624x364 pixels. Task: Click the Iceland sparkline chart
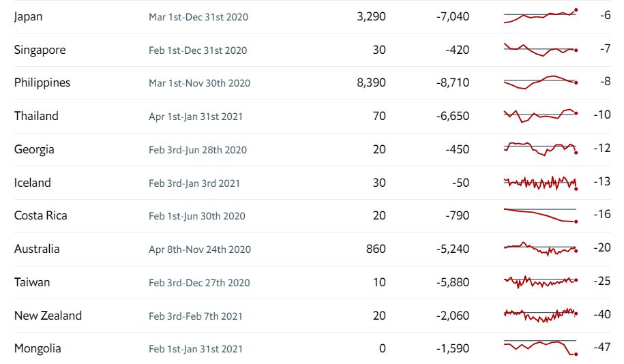pyautogui.click(x=540, y=183)
